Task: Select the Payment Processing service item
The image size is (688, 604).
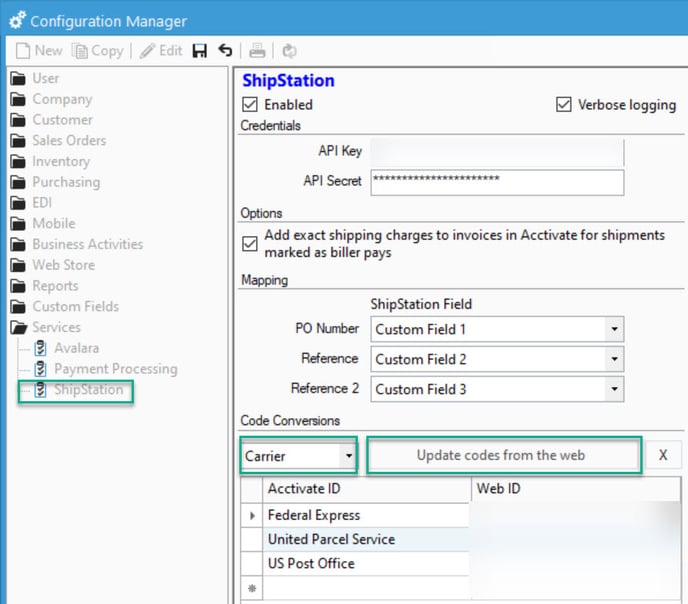Action: pos(106,369)
